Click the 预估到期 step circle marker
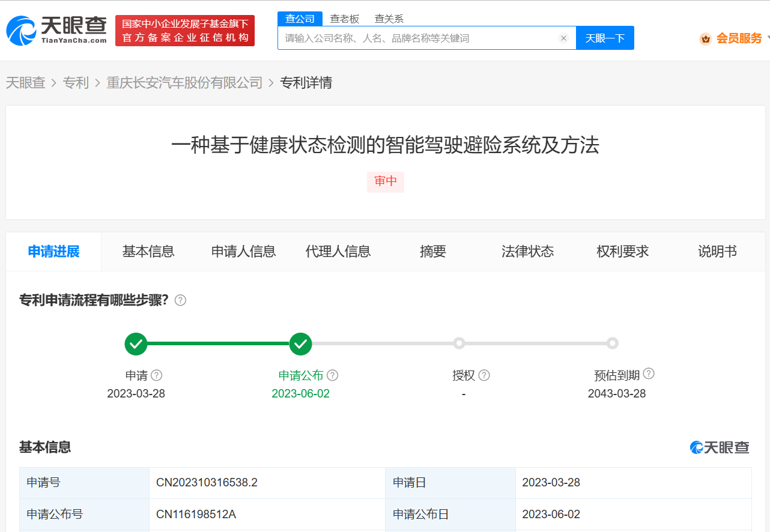The image size is (770, 532). (x=612, y=343)
